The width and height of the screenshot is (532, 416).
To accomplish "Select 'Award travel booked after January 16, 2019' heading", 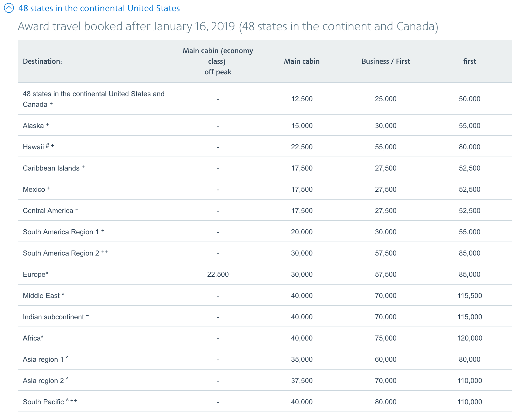I will [x=228, y=26].
